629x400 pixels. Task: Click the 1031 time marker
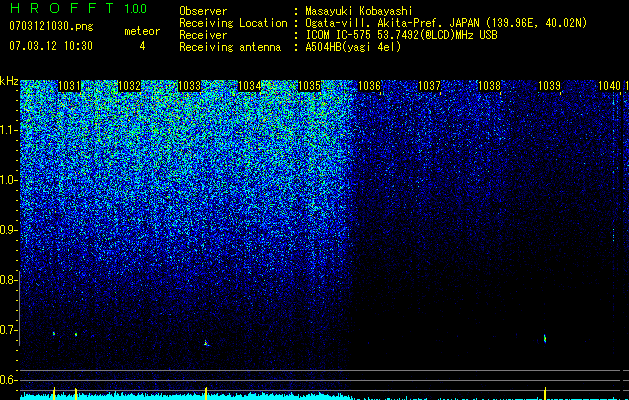click(x=69, y=86)
